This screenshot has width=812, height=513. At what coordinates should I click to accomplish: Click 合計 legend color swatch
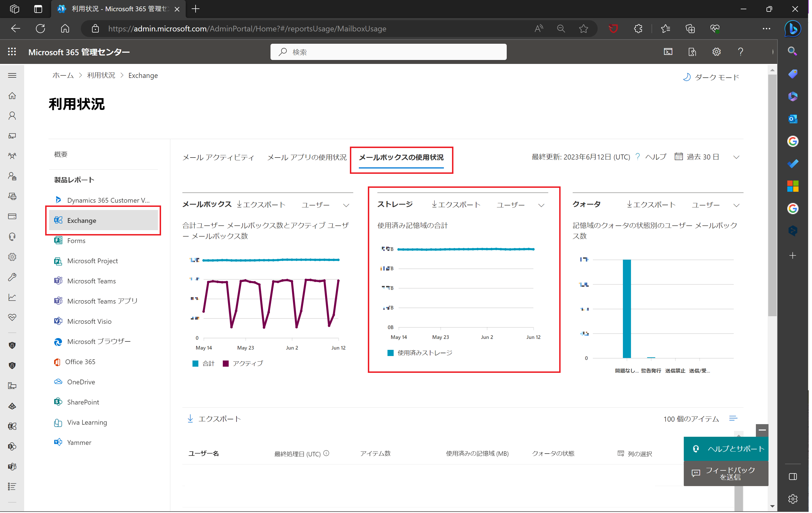pos(195,364)
